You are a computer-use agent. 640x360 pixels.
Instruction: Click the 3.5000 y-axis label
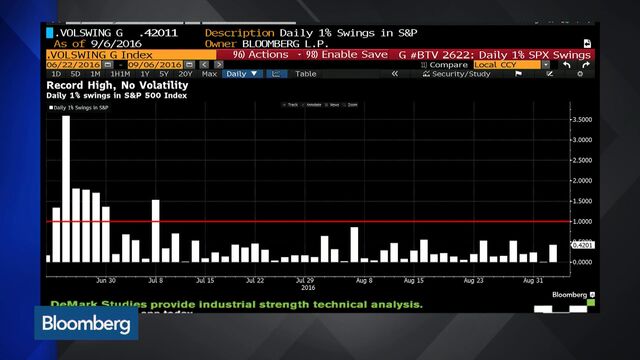582,120
